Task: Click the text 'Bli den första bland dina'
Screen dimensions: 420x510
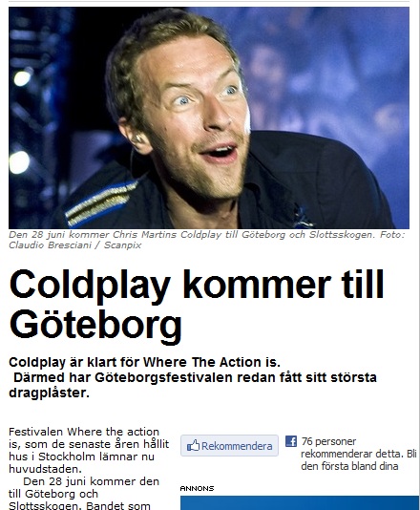Action: [359, 460]
